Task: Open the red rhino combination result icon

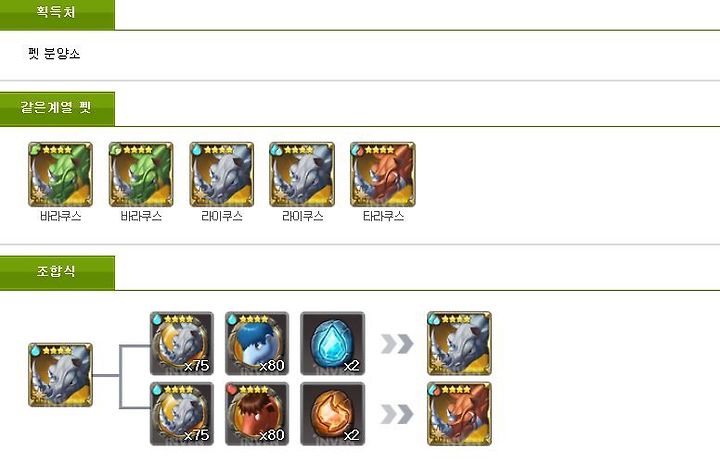Action: click(x=459, y=414)
